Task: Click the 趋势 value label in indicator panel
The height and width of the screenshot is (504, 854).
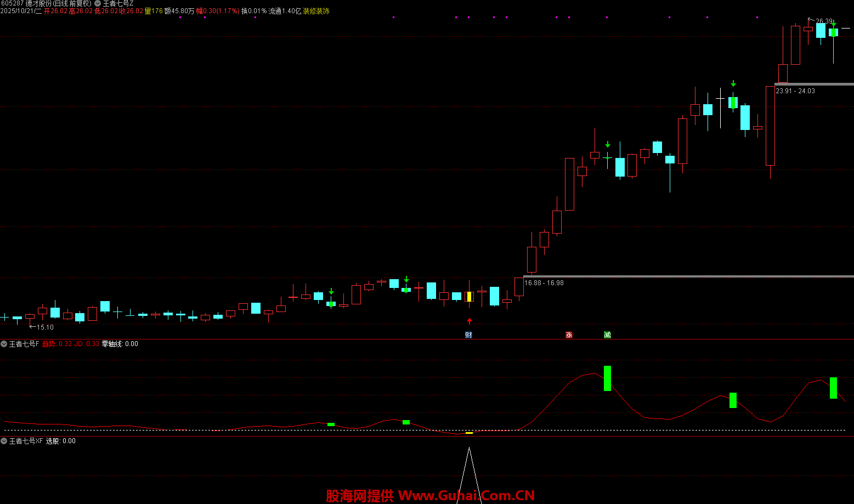Action: (56, 344)
